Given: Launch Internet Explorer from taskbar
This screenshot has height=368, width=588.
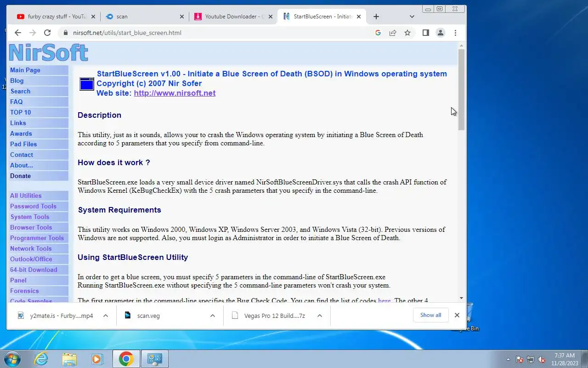Looking at the screenshot, I should click(41, 359).
